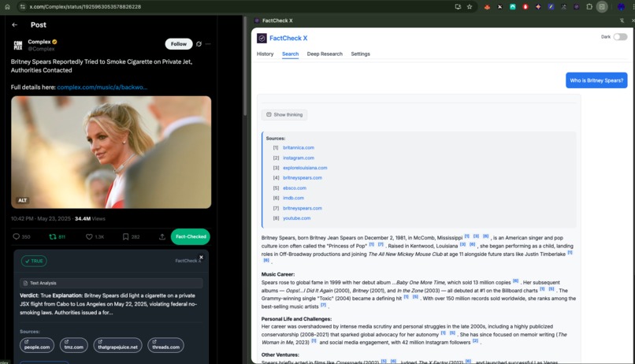Open britannica.com source link

click(299, 148)
